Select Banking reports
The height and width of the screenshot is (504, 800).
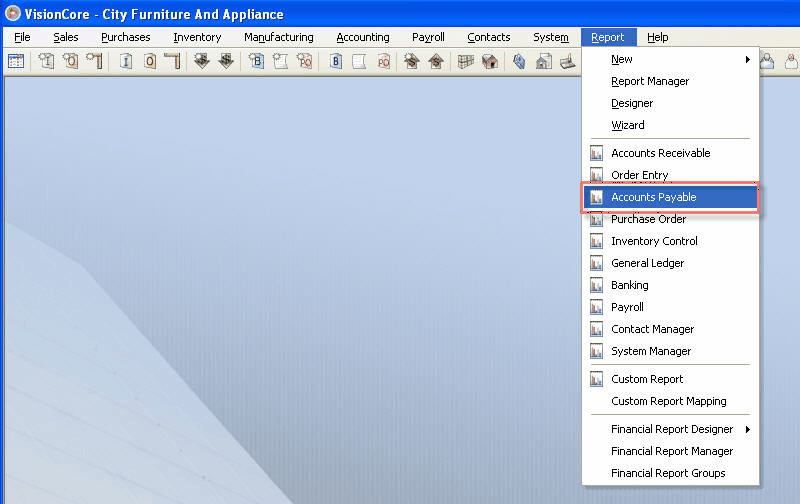tap(670, 285)
